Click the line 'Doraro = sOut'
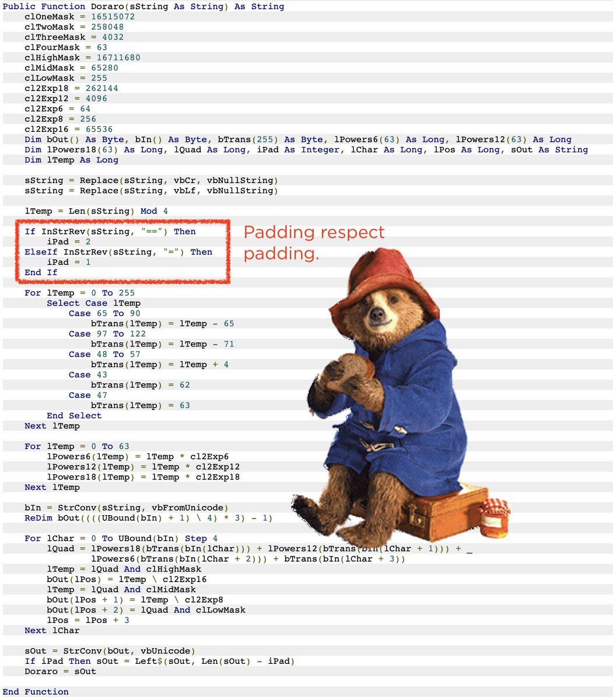The width and height of the screenshot is (613, 700). [60, 671]
